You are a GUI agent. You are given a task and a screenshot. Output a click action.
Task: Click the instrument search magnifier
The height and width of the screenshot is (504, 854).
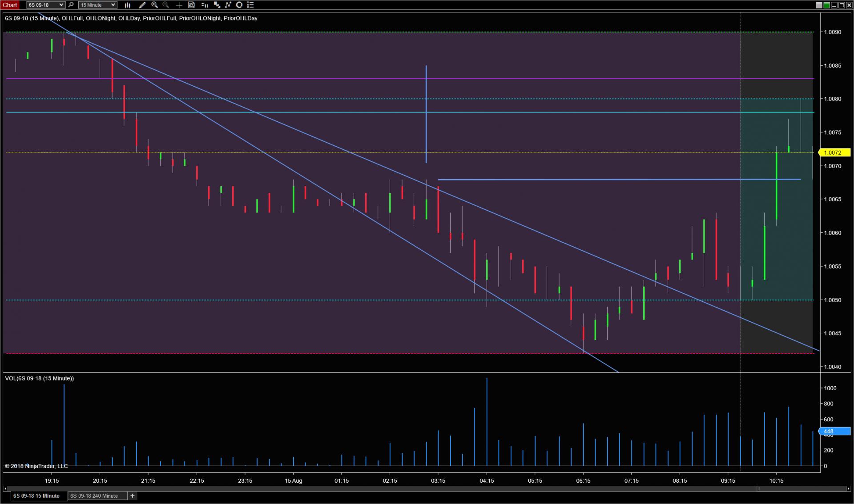click(x=71, y=5)
